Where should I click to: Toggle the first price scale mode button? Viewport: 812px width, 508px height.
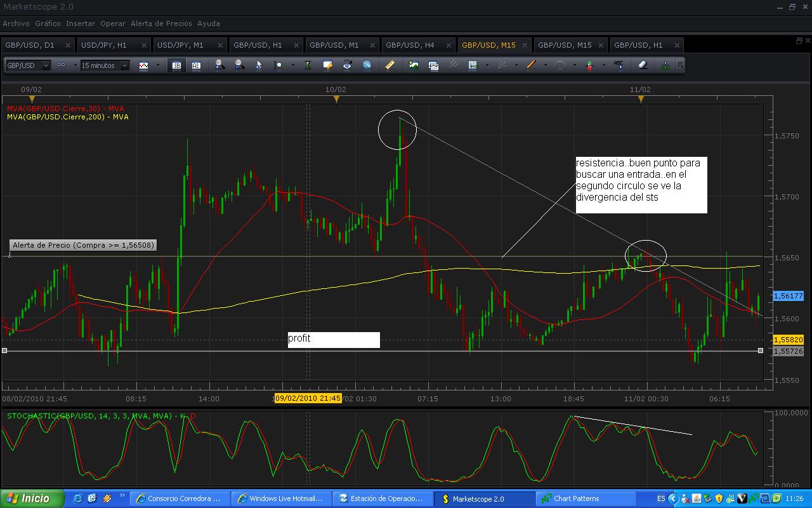click(x=177, y=65)
